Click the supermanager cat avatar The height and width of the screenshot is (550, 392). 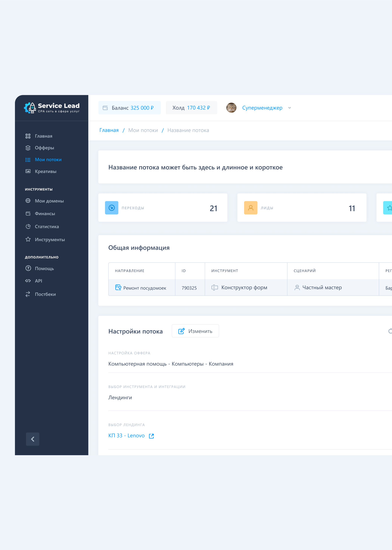coord(231,108)
